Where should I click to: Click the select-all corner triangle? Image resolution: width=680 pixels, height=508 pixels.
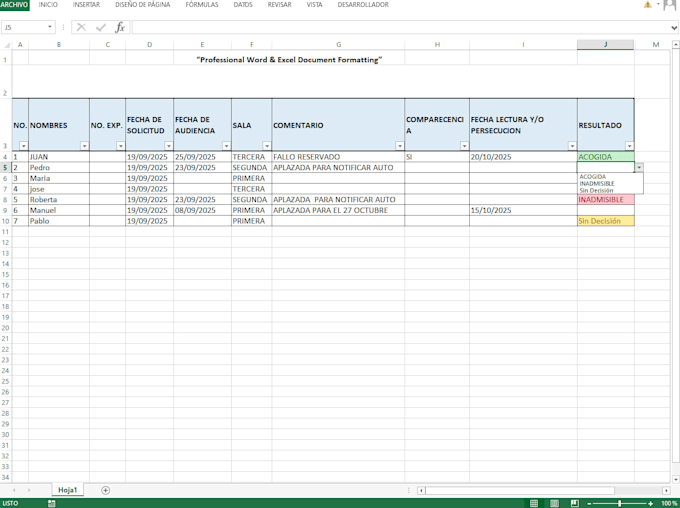(6, 45)
